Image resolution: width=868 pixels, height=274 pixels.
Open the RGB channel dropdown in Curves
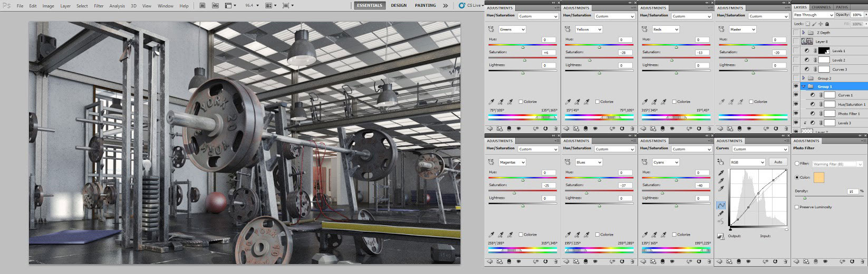pyautogui.click(x=747, y=162)
